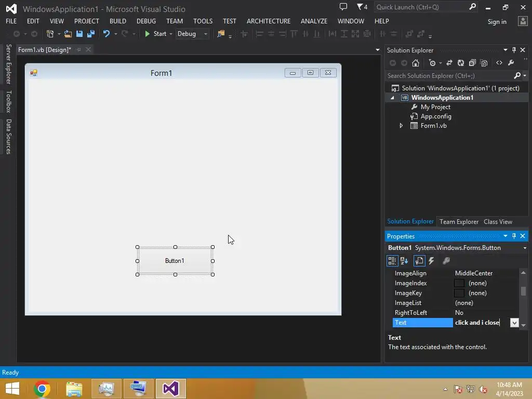Show the Properties page icon

pyautogui.click(x=419, y=261)
